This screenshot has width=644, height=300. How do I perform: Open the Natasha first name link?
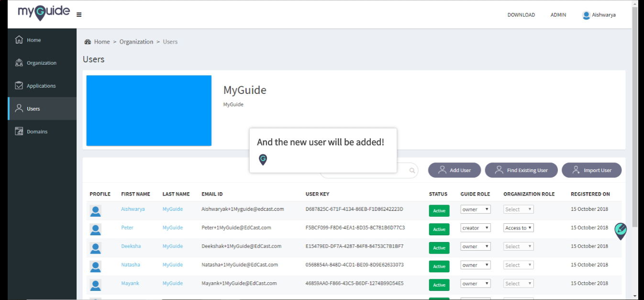point(131,265)
